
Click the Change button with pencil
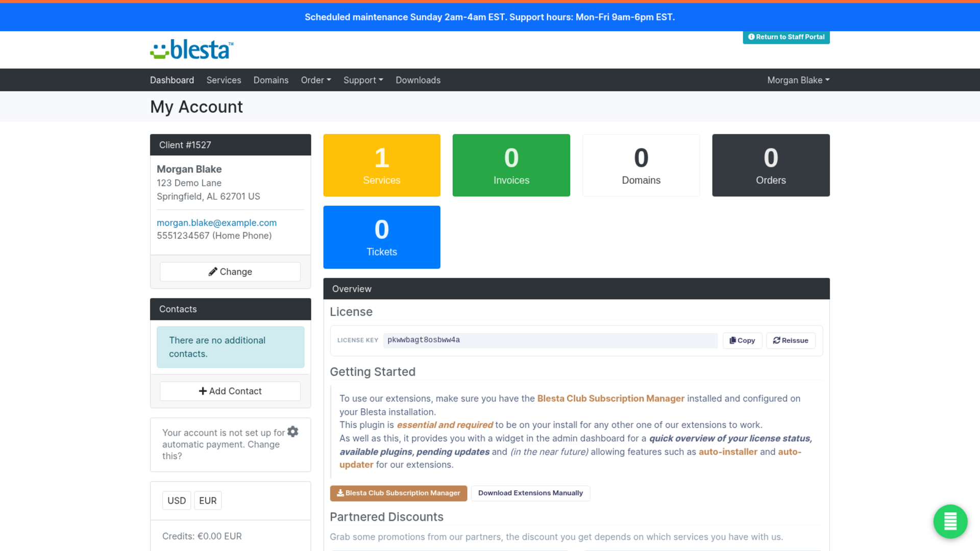tap(230, 271)
